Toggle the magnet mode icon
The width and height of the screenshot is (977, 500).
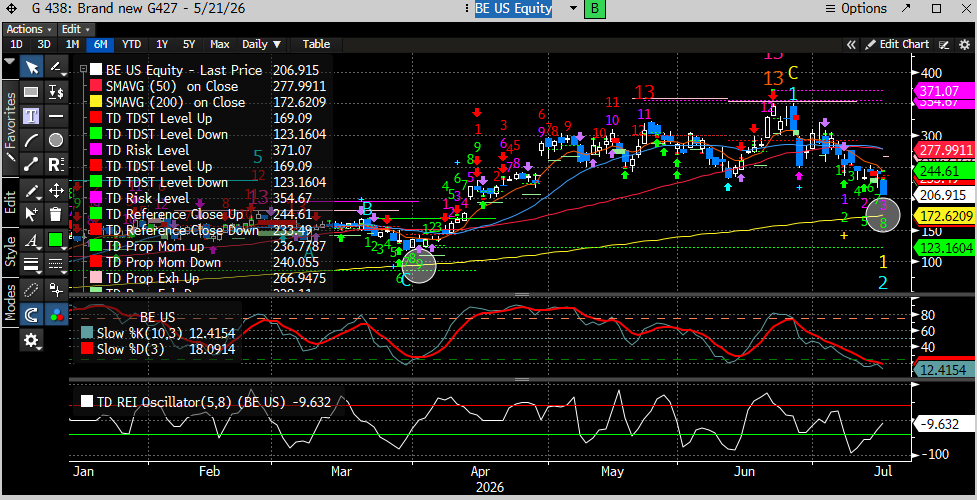tap(32, 315)
